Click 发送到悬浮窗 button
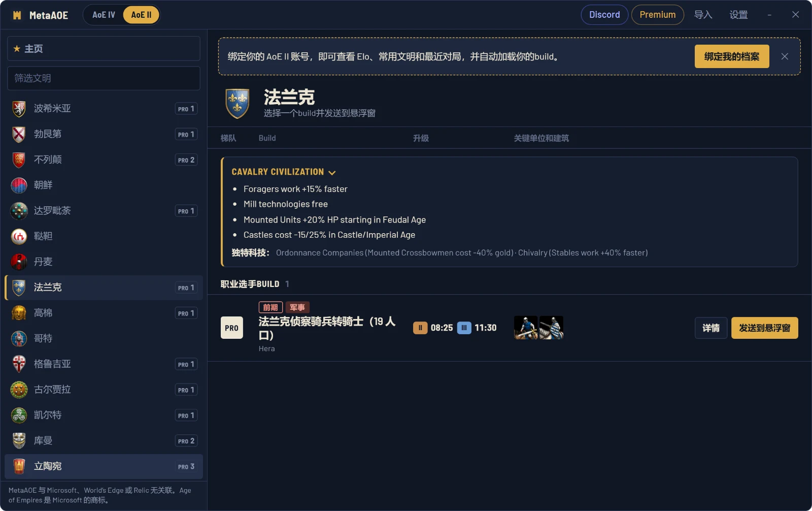812x511 pixels. pyautogui.click(x=765, y=328)
